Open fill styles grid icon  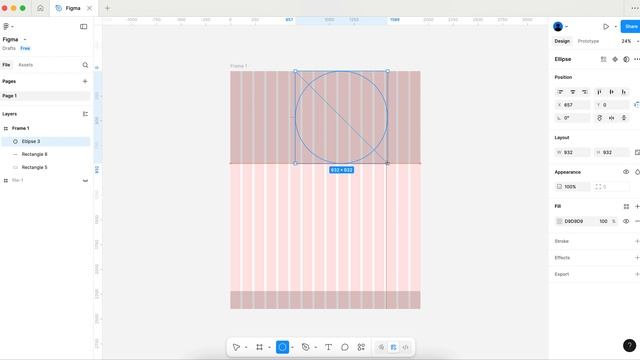(x=626, y=207)
